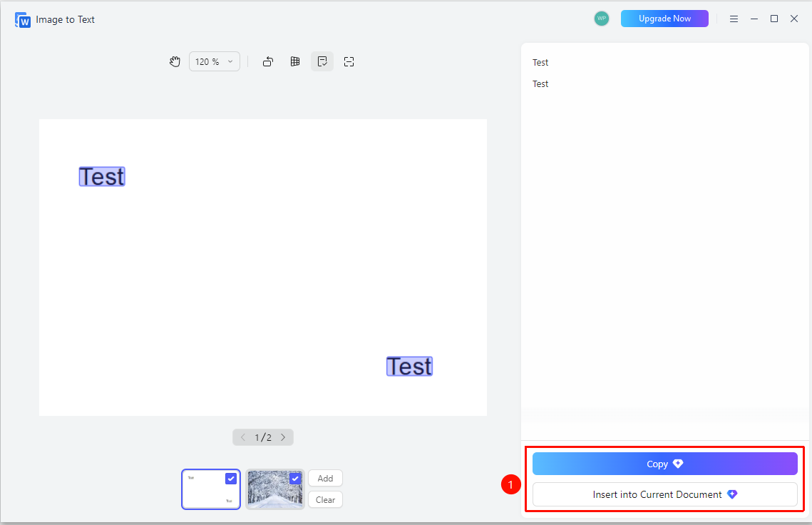Click the diamond icon beside Insert into Current Document

coord(732,494)
